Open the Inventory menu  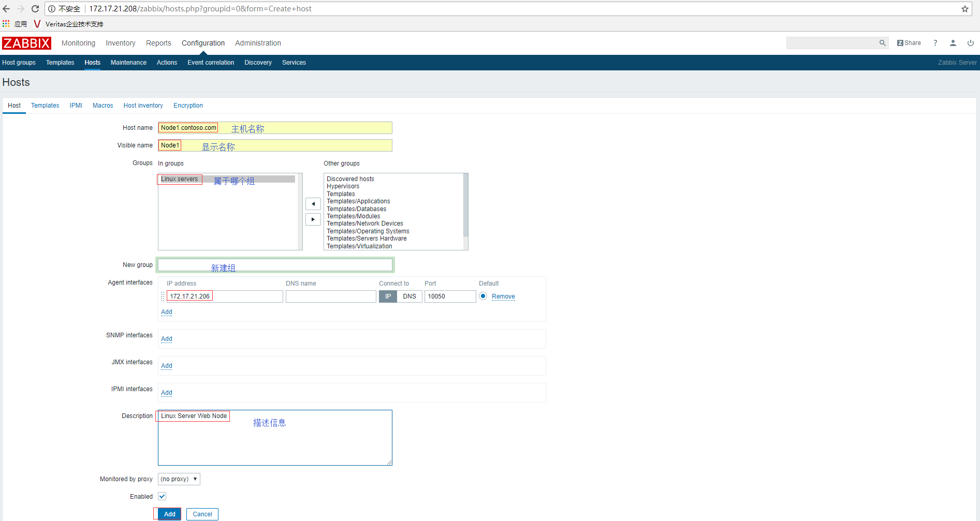tap(121, 43)
